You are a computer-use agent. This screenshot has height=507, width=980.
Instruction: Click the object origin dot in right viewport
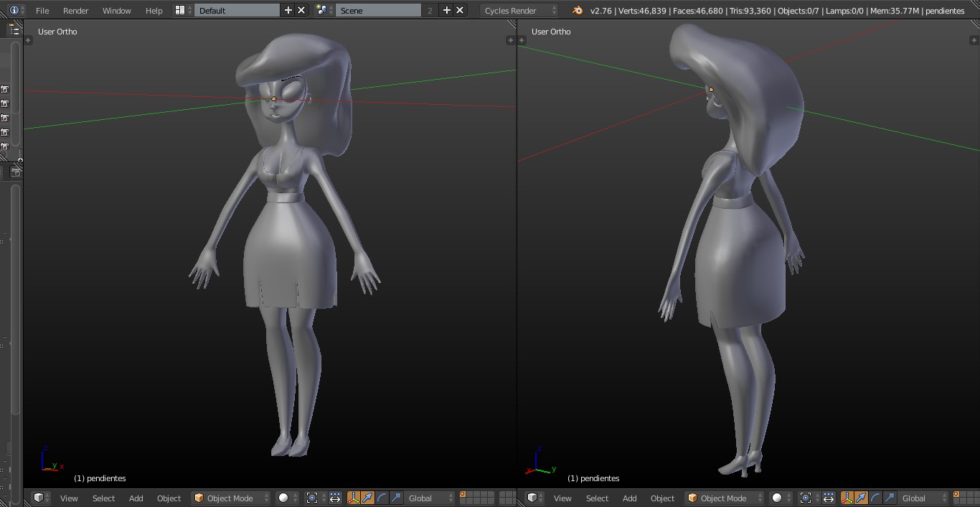coord(711,90)
